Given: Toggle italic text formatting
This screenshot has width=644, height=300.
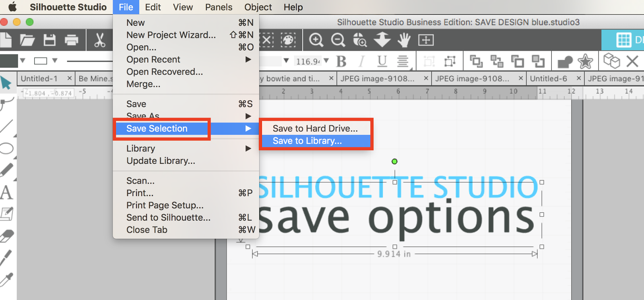Looking at the screenshot, I should click(361, 61).
